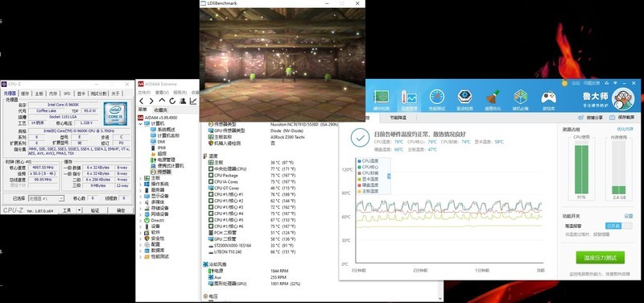This screenshot has width=644, height=303.
Task: Switch to CPU-Z 主板 tab
Action: coord(39,93)
